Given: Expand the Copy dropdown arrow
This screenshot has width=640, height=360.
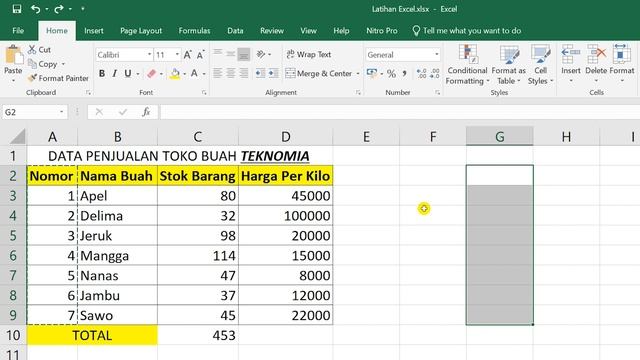Looking at the screenshot, I should pyautogui.click(x=63, y=64).
